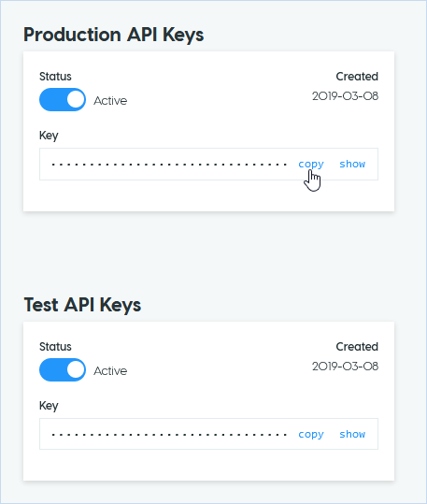
Task: Select the Production API Keys heading
Action: coord(114,35)
